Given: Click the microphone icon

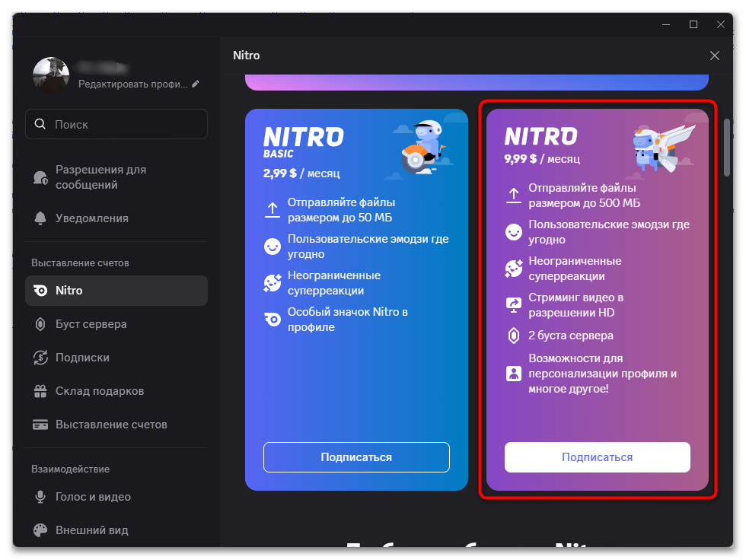Looking at the screenshot, I should (40, 497).
